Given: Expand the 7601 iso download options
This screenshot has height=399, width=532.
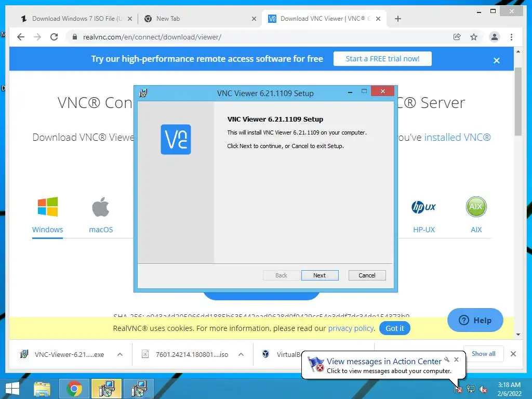Looking at the screenshot, I should coord(241,354).
